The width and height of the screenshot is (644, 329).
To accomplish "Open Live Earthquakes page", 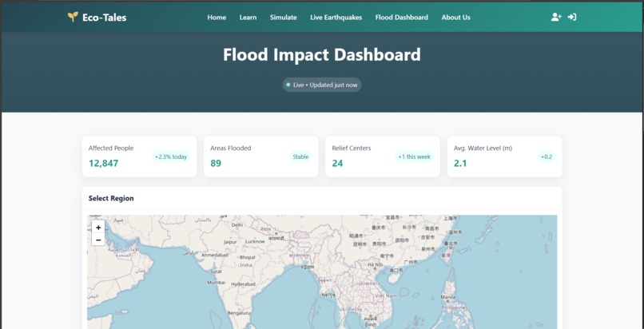I will tap(336, 18).
